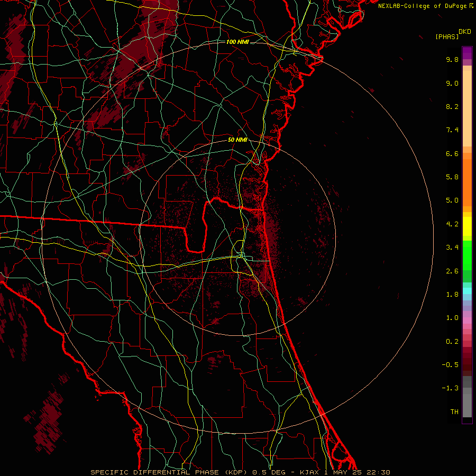Click the 3.4 scale value
The width and height of the screenshot is (476, 476).
[x=452, y=248]
